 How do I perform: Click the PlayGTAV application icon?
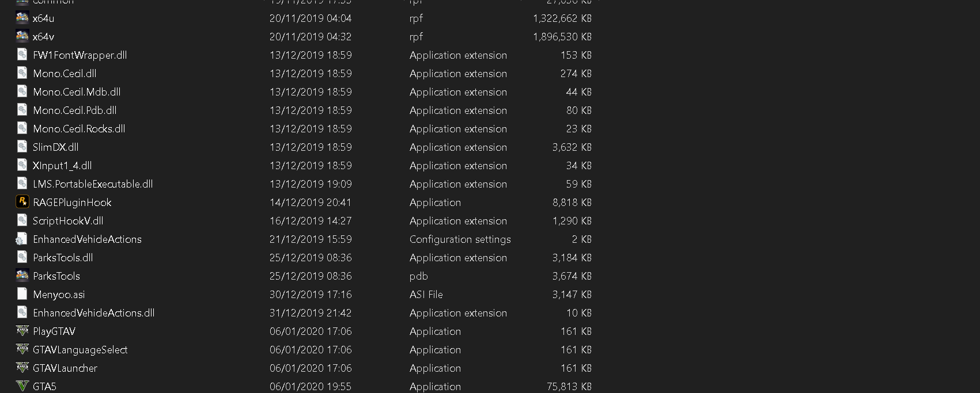point(22,331)
